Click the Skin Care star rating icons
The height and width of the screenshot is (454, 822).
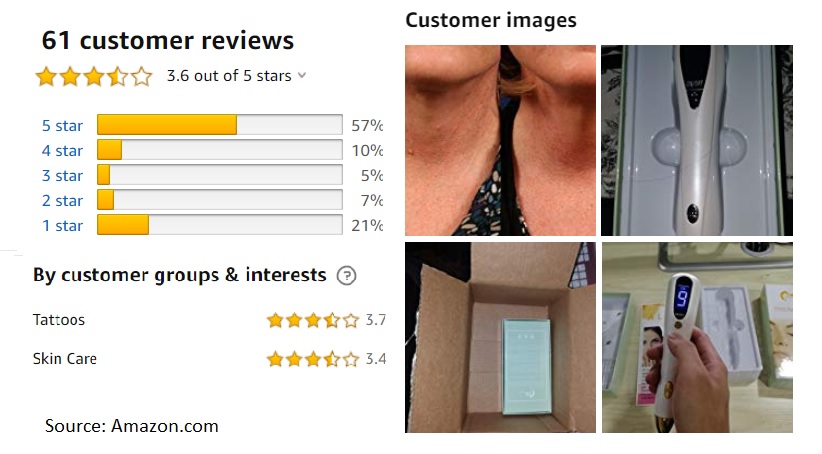(313, 359)
